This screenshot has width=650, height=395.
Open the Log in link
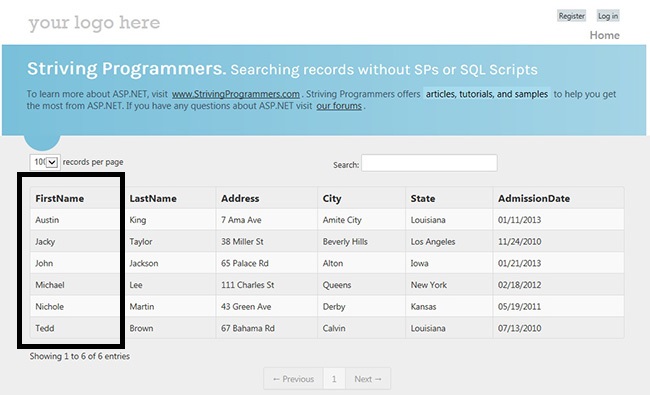coord(608,16)
